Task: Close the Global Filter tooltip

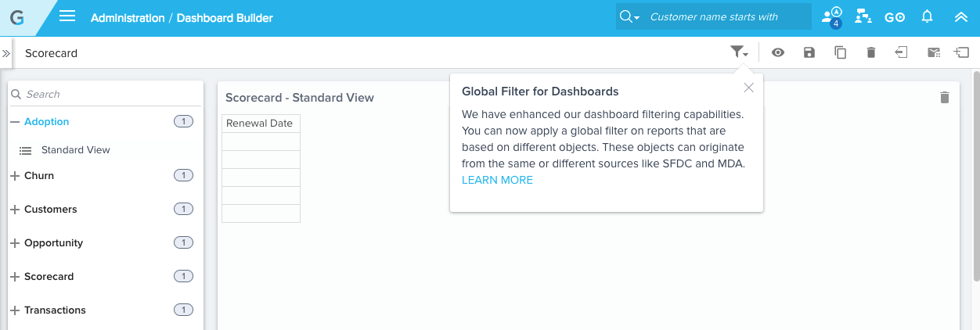Action: coord(749,88)
